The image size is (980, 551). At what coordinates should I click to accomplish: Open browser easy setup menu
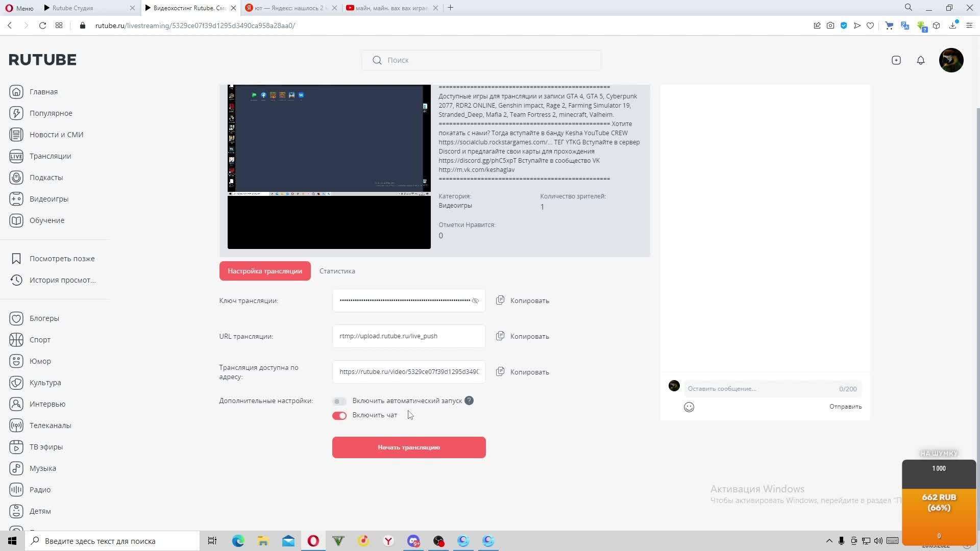pyautogui.click(x=969, y=26)
